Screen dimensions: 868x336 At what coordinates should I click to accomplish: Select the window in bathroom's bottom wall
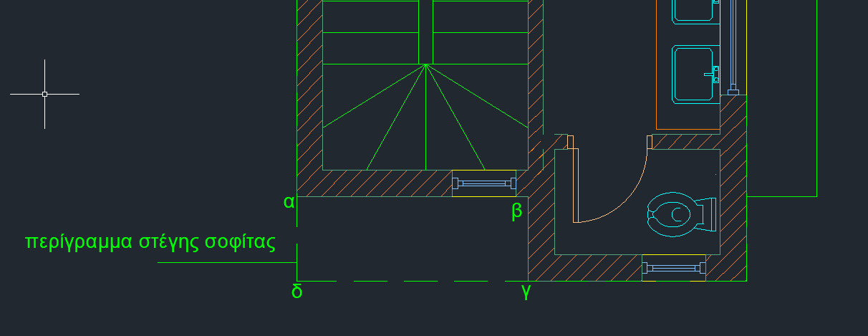pyautogui.click(x=673, y=268)
